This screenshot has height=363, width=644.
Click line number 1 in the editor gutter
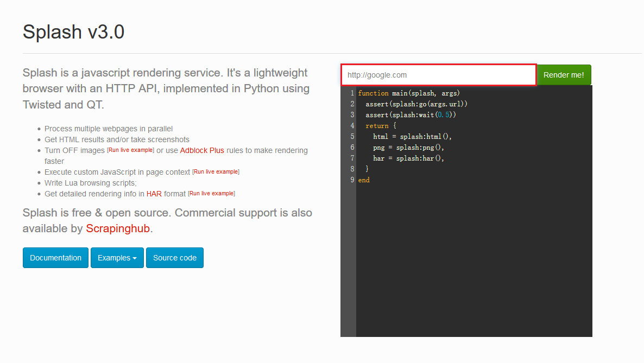(352, 93)
